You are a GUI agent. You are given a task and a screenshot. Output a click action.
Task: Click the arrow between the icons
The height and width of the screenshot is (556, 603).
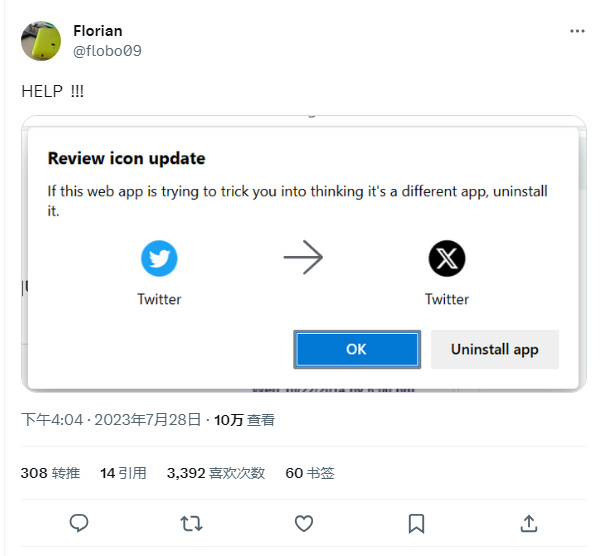tap(303, 257)
